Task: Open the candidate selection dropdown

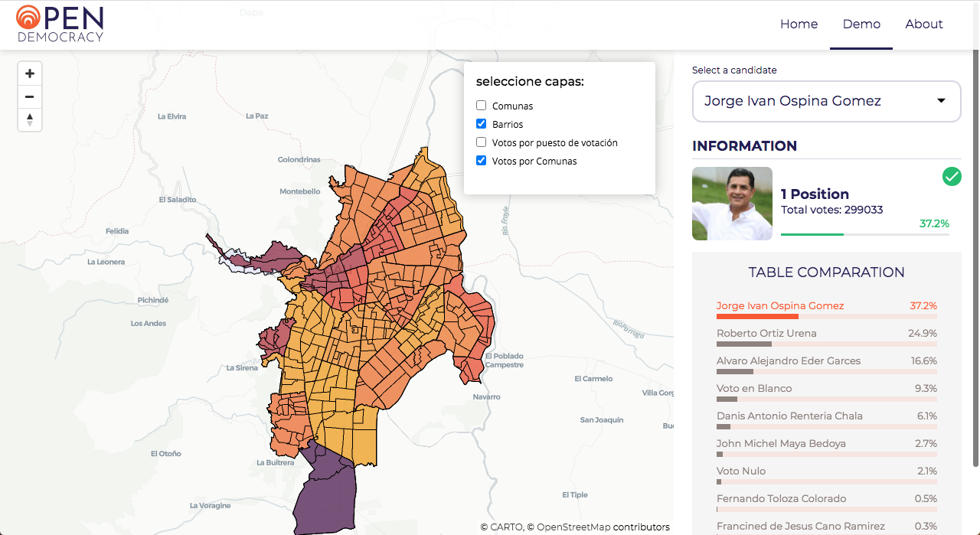Action: (826, 101)
